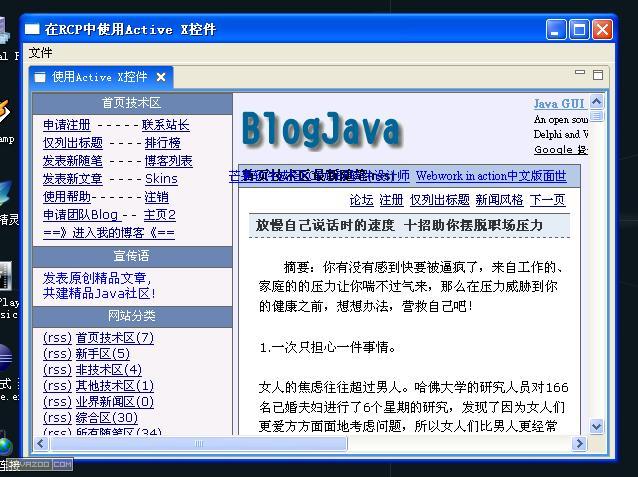Select the 使用Active X控件 tab
638x477 pixels.
coord(101,77)
